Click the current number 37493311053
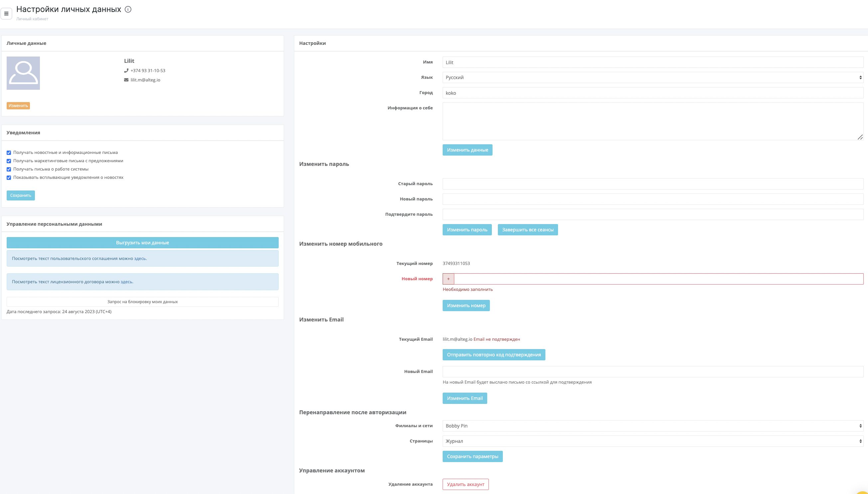This screenshot has width=868, height=494. pos(456,264)
